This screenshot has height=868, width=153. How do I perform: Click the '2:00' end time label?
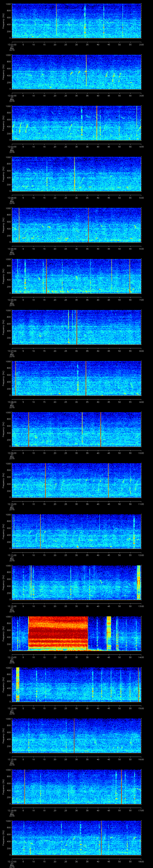click(x=141, y=44)
